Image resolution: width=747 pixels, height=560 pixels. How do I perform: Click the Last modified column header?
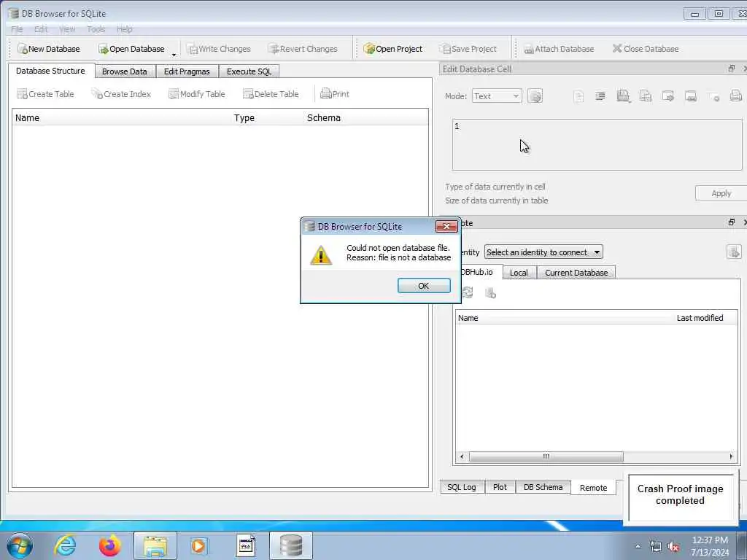700,318
